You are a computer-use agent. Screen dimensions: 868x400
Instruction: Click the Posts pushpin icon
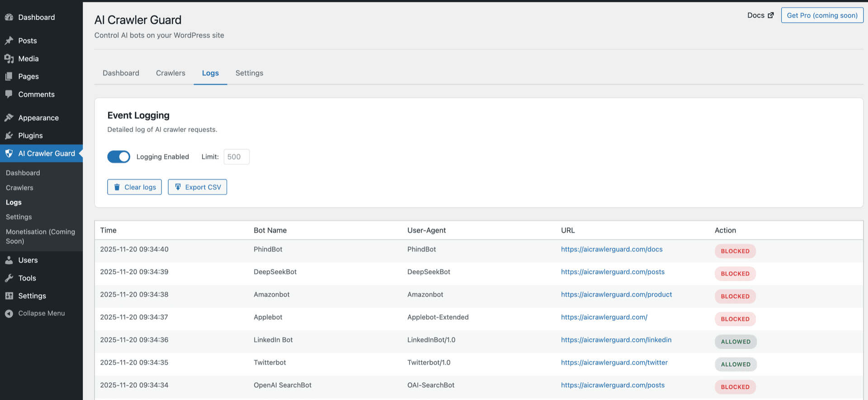point(9,41)
